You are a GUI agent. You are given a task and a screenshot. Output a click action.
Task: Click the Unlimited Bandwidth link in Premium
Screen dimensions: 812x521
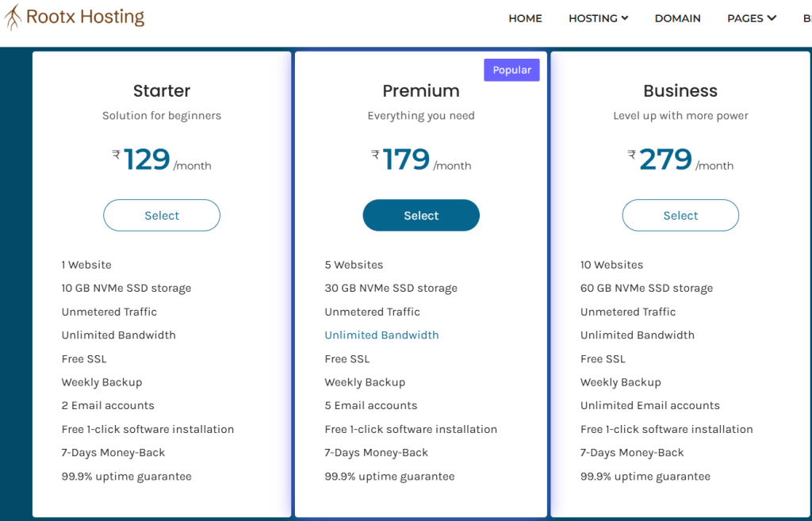click(x=381, y=335)
